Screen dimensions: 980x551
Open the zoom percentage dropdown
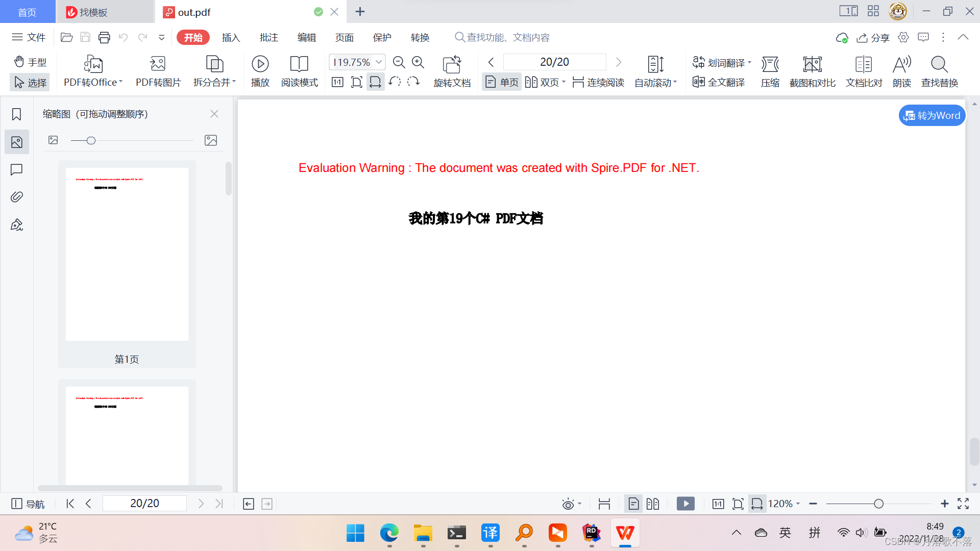click(379, 62)
